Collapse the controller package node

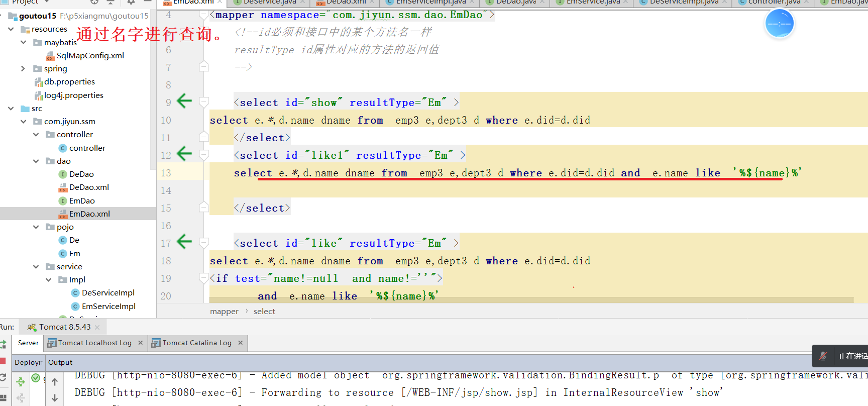tap(36, 134)
